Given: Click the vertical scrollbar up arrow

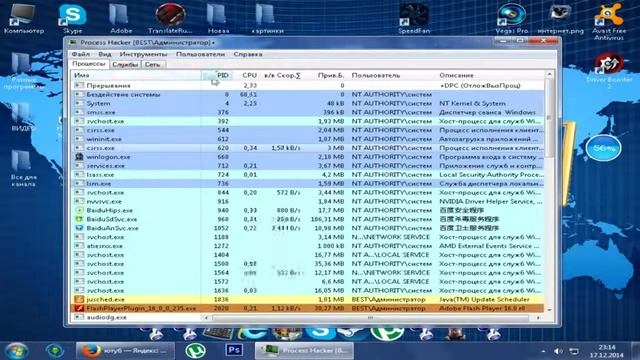Looking at the screenshot, I should (x=549, y=74).
